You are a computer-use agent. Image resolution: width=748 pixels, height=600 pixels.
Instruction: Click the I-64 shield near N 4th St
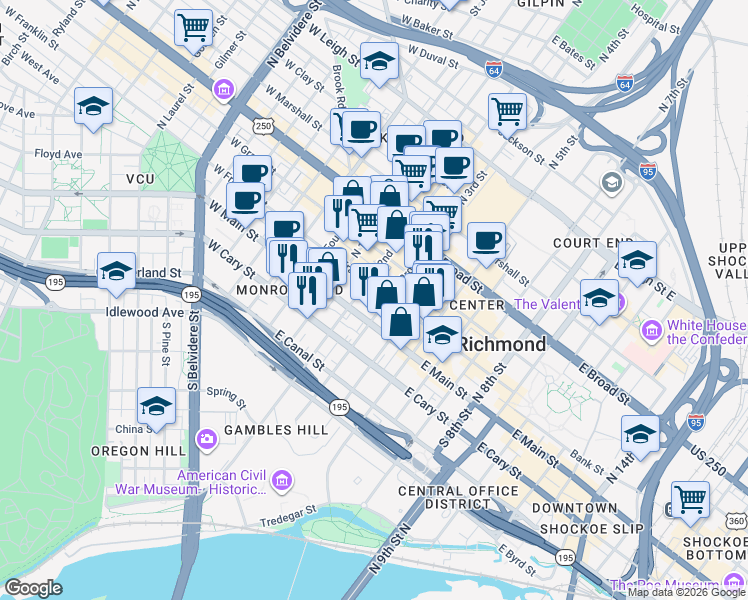coord(624,84)
